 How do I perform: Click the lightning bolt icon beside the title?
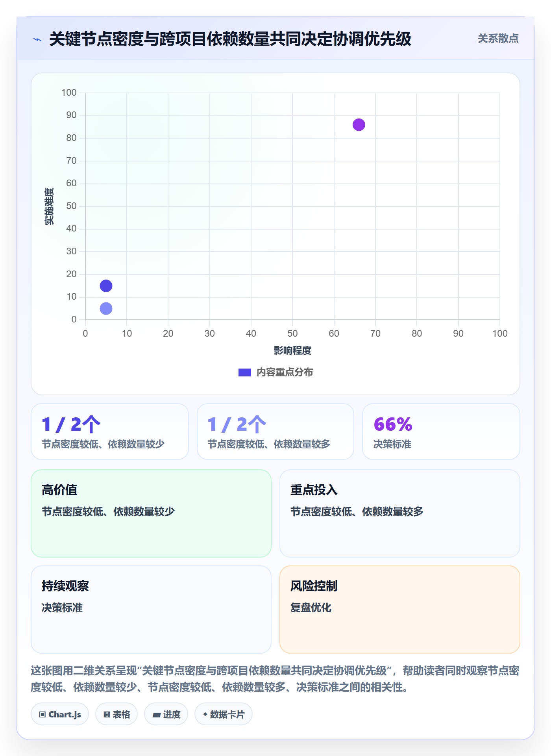coord(37,39)
